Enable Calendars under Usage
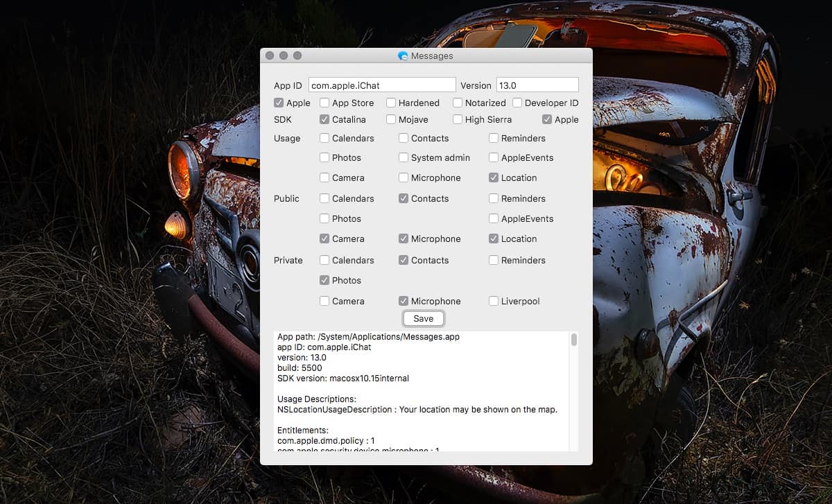 click(x=323, y=138)
